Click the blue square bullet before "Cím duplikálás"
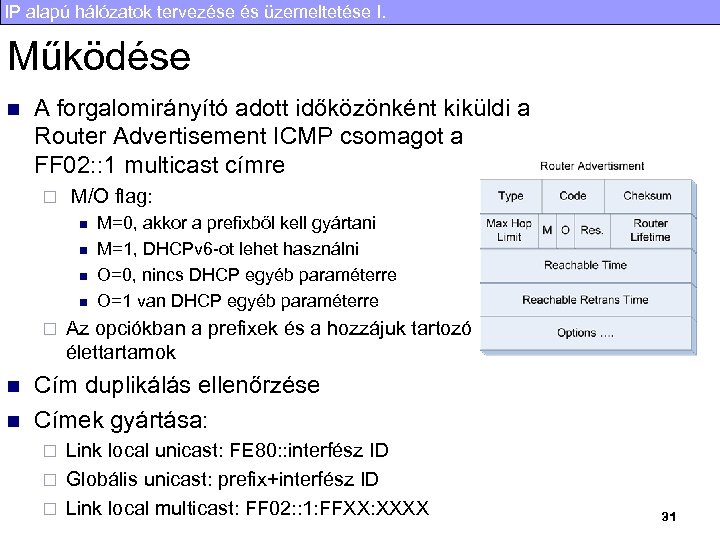Image resolution: width=720 pixels, height=540 pixels. [x=14, y=386]
